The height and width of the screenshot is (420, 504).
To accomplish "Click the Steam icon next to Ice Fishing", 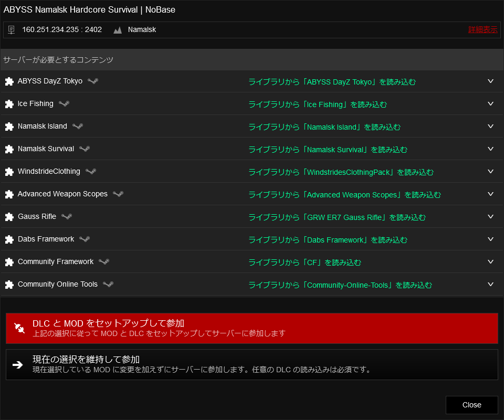I will click(x=64, y=103).
